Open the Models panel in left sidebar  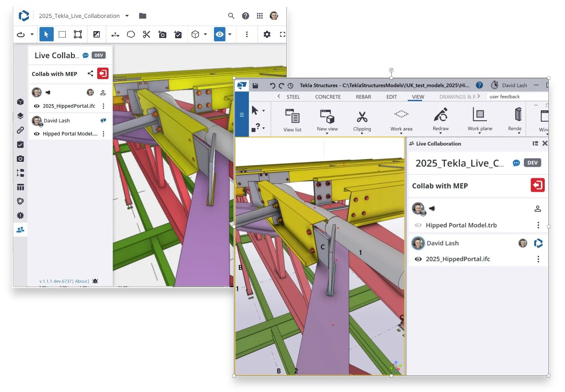point(20,102)
